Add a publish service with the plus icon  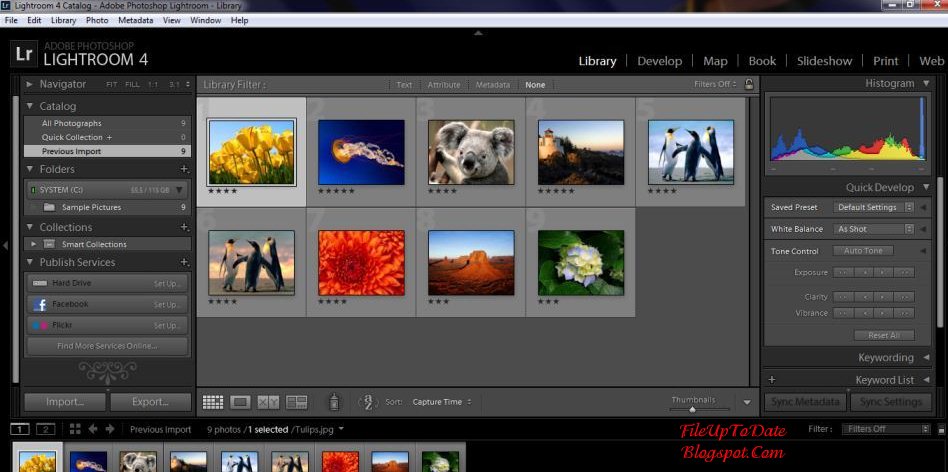tap(184, 262)
